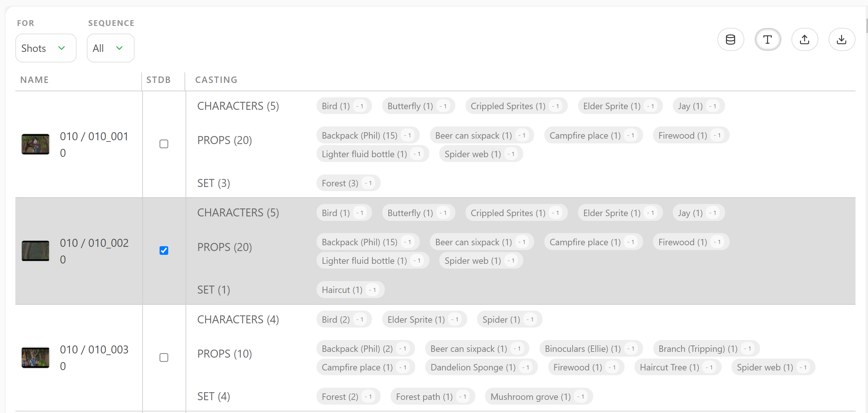Click the download export icon button

tap(841, 40)
